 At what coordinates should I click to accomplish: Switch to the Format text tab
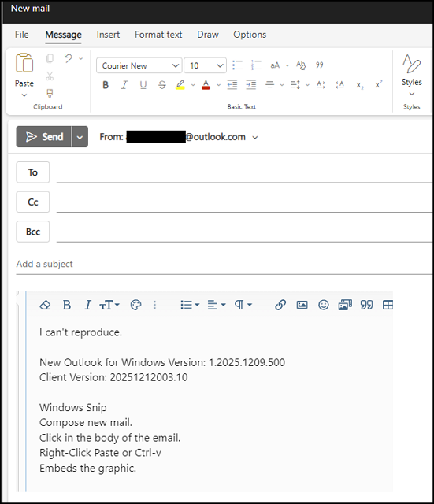click(158, 35)
